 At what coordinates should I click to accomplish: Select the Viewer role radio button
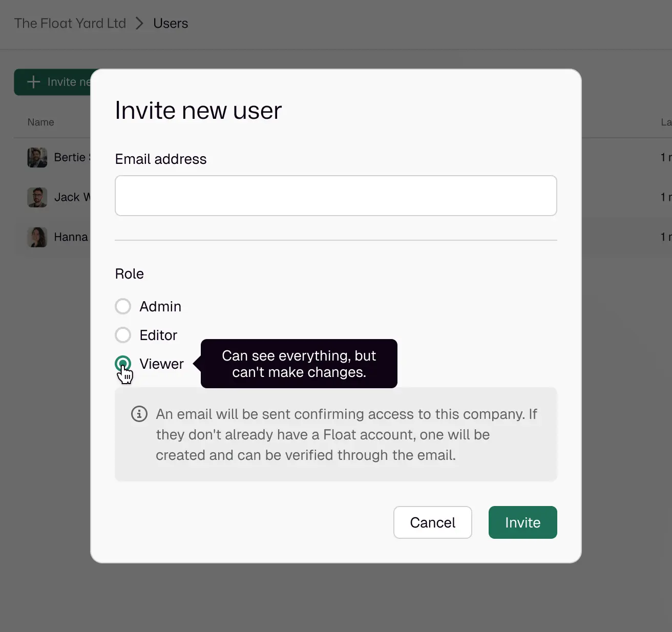click(x=123, y=364)
